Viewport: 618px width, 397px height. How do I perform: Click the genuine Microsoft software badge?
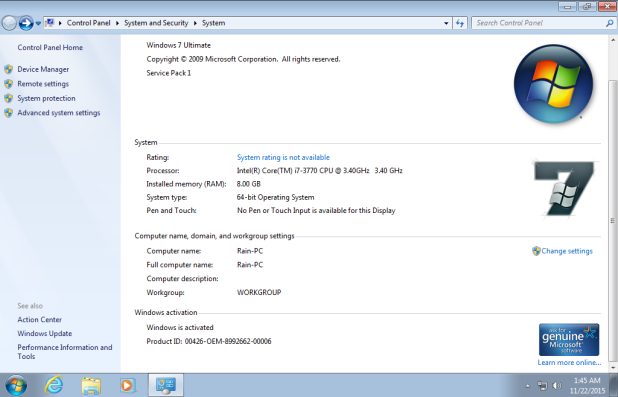(x=569, y=340)
